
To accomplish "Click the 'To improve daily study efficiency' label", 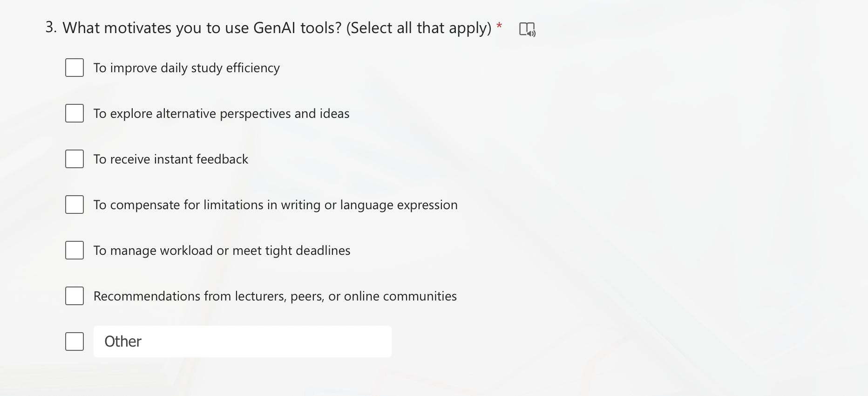I will (x=186, y=68).
